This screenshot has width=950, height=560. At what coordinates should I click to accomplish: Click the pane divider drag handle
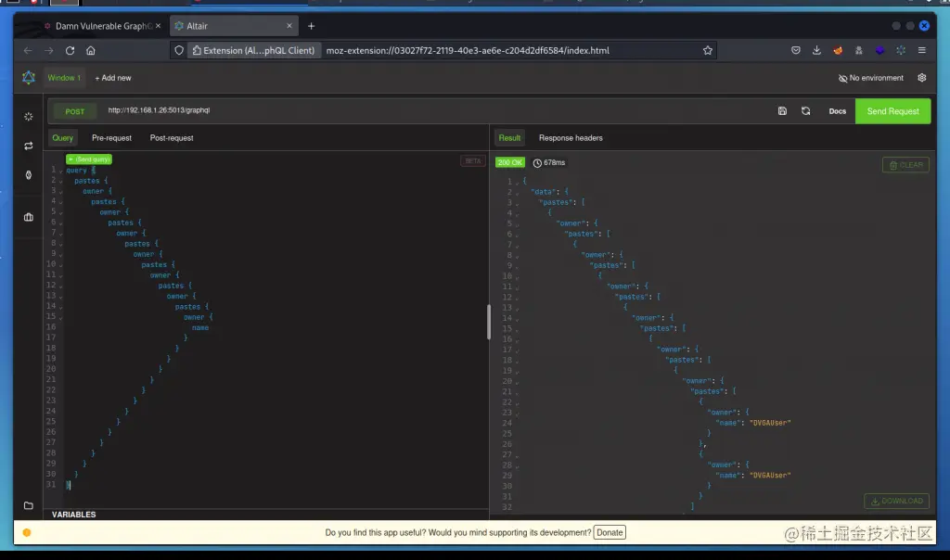(489, 322)
